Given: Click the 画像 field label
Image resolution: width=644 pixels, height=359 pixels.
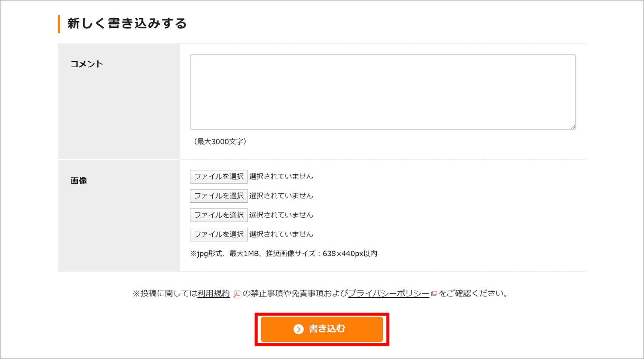Looking at the screenshot, I should click(x=79, y=181).
